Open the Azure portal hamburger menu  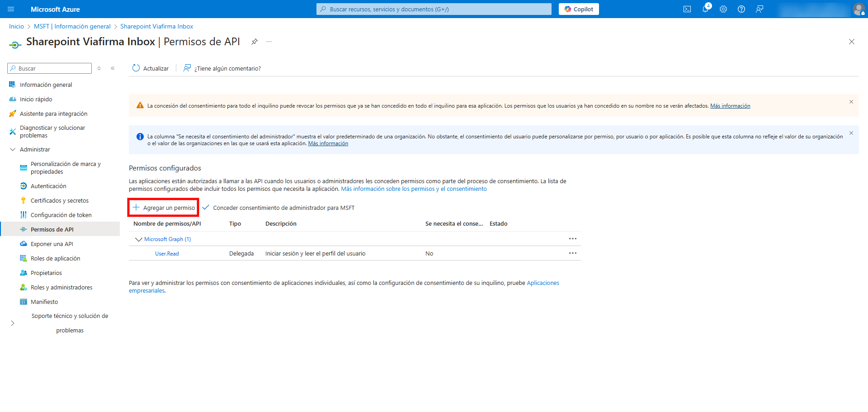(x=11, y=9)
